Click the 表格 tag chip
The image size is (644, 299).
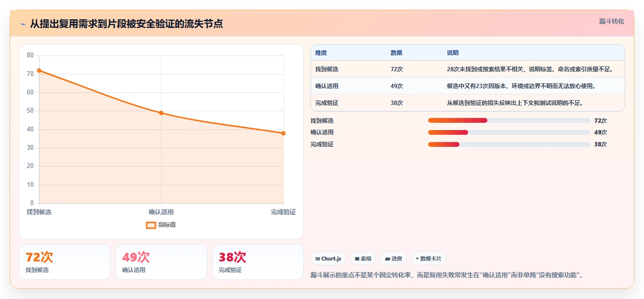click(x=363, y=259)
